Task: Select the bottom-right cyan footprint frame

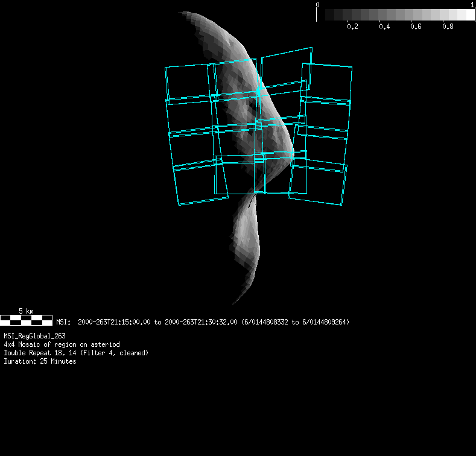Action: 317,182
